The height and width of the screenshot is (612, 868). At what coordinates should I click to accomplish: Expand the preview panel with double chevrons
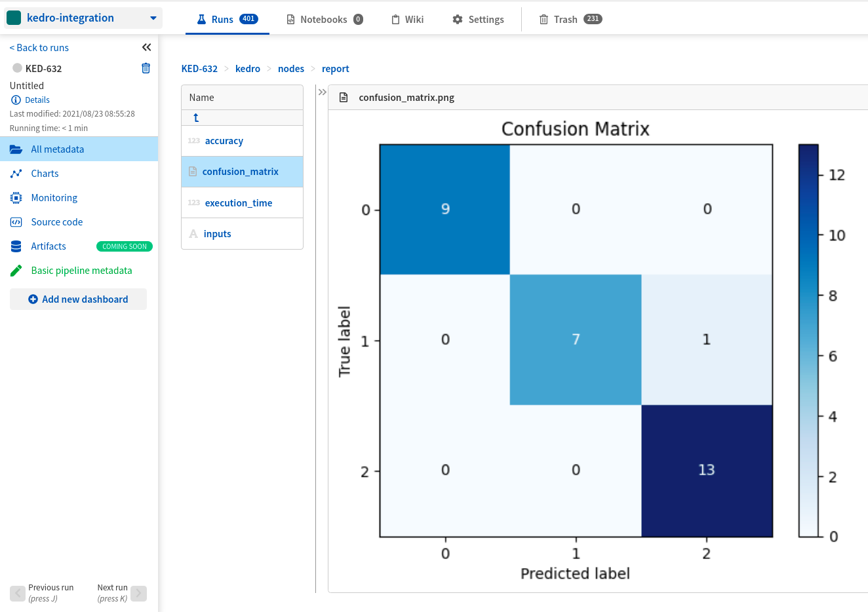pos(322,92)
